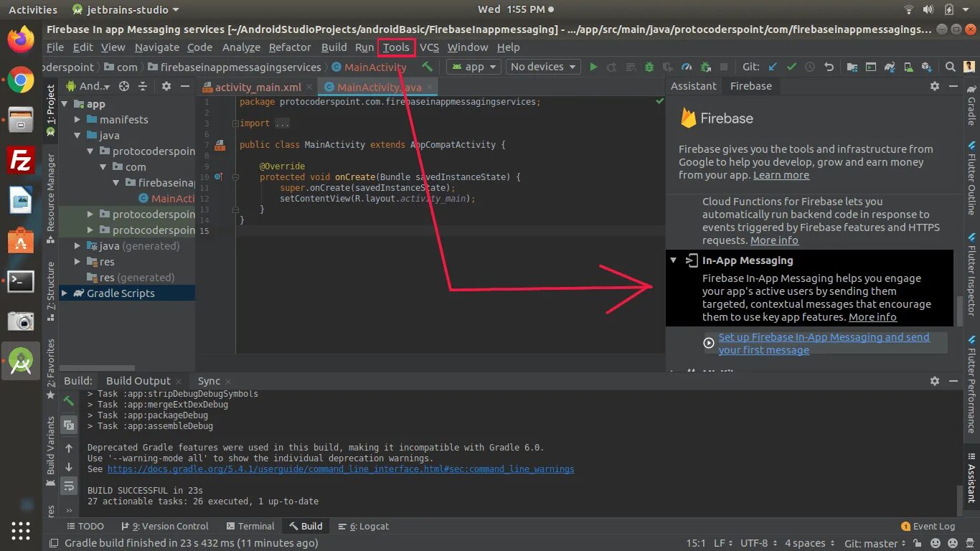Screen dimensions: 980x551
Task: Open Project Structure folder icon in toolbar
Action: [x=852, y=67]
